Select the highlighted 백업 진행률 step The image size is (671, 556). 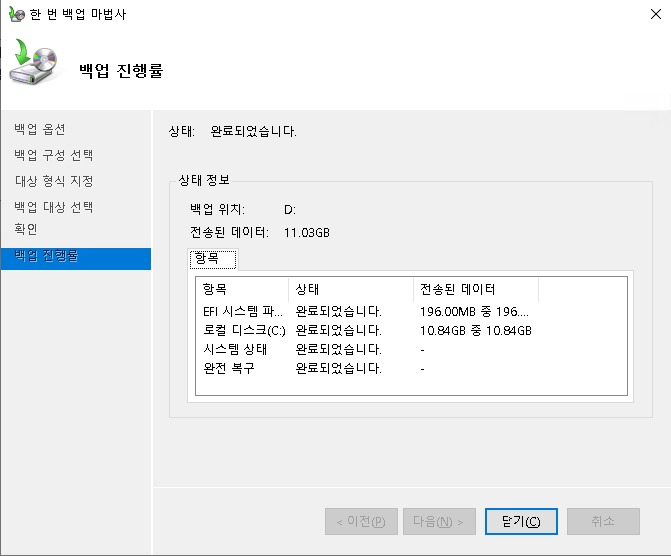47,256
